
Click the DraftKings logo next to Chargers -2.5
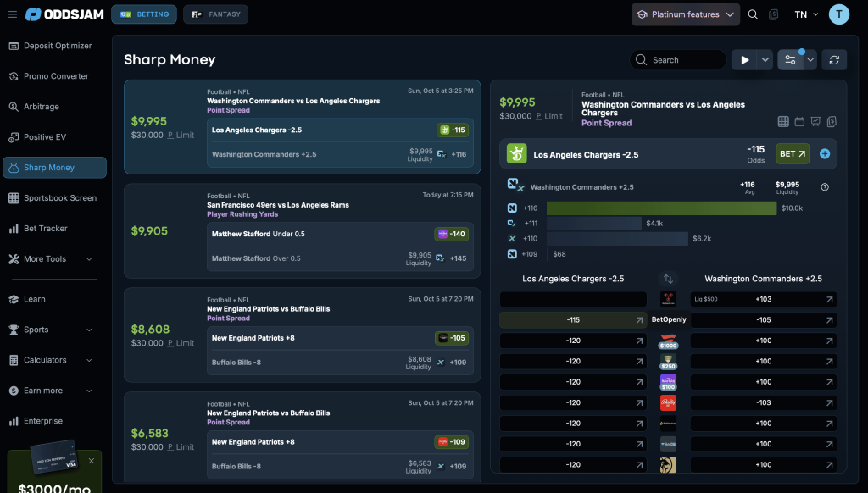[x=517, y=154]
